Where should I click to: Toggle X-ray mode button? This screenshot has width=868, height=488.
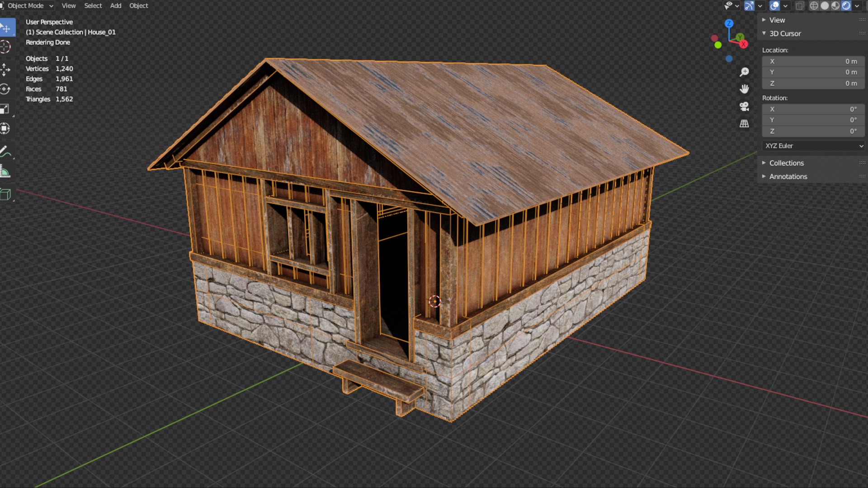(800, 5)
